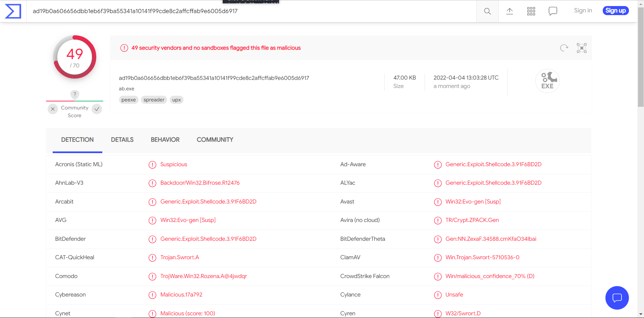The image size is (644, 318).
Task: Click the Avira (no cloud) vendor name
Action: (360, 220)
